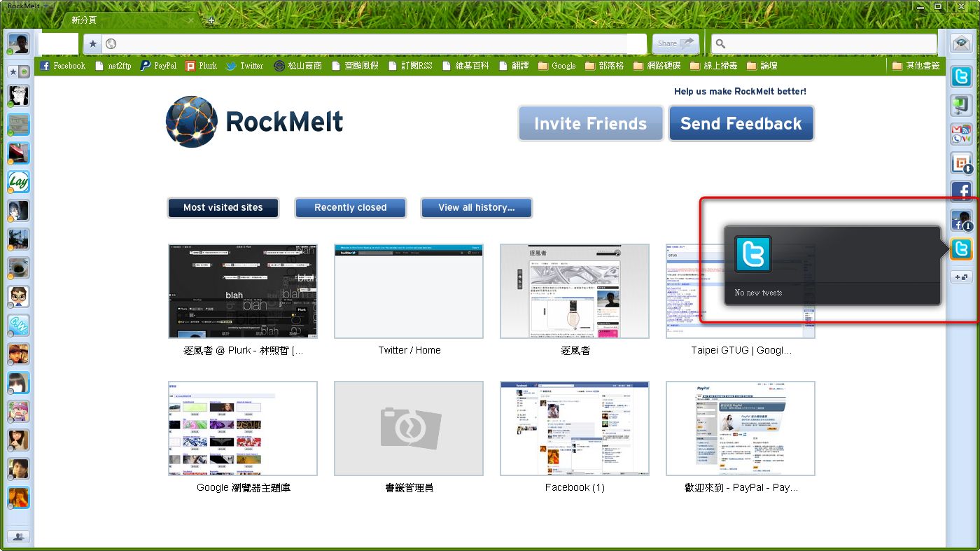Click the RockMelt globe logo
Image resolution: width=980 pixels, height=551 pixels.
pyautogui.click(x=191, y=122)
